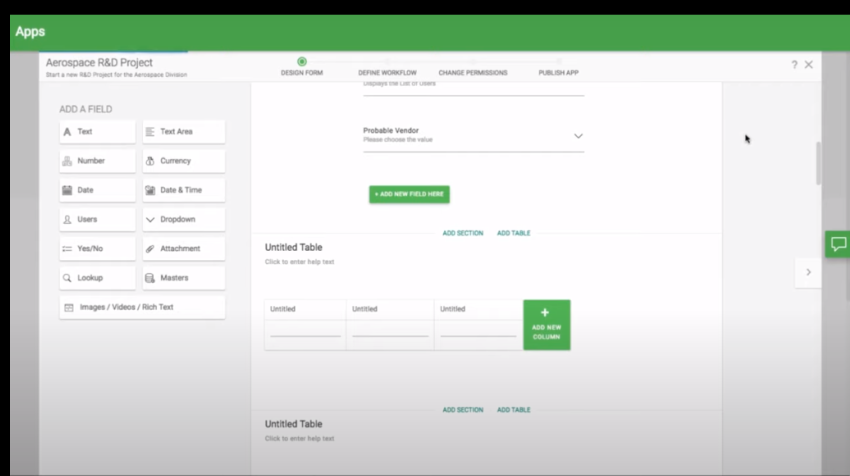The image size is (850, 476).
Task: Add a Date field
Action: [x=97, y=190]
